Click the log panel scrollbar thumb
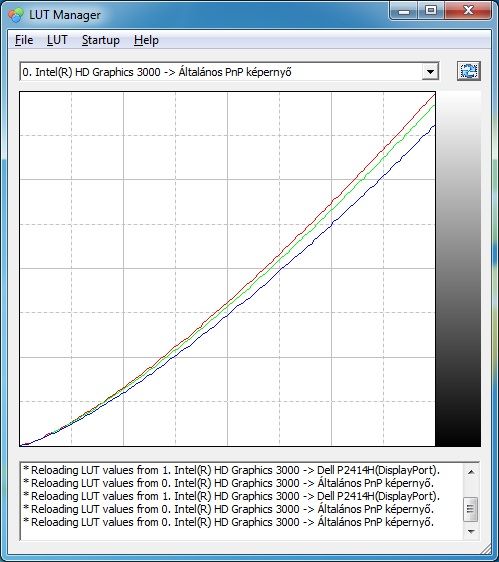The height and width of the screenshot is (562, 499). pos(471,509)
